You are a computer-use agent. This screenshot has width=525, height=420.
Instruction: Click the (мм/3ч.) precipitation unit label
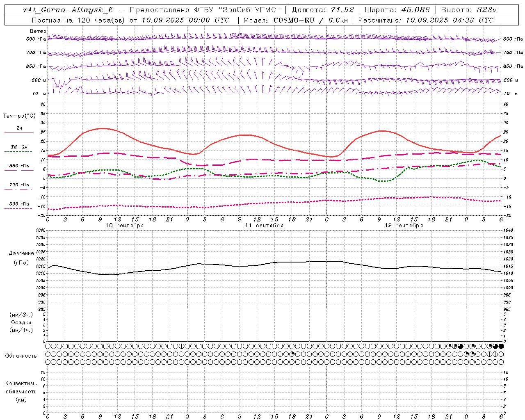(21, 315)
